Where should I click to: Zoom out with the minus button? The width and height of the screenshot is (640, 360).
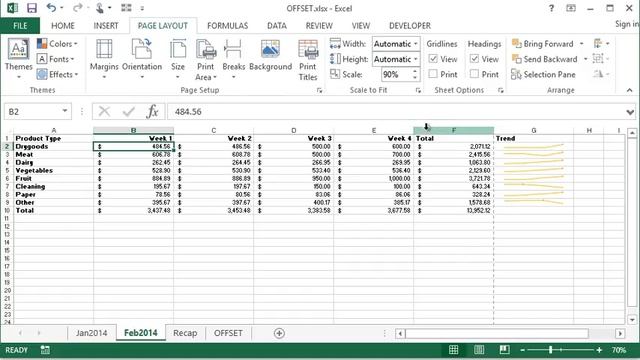(522, 350)
